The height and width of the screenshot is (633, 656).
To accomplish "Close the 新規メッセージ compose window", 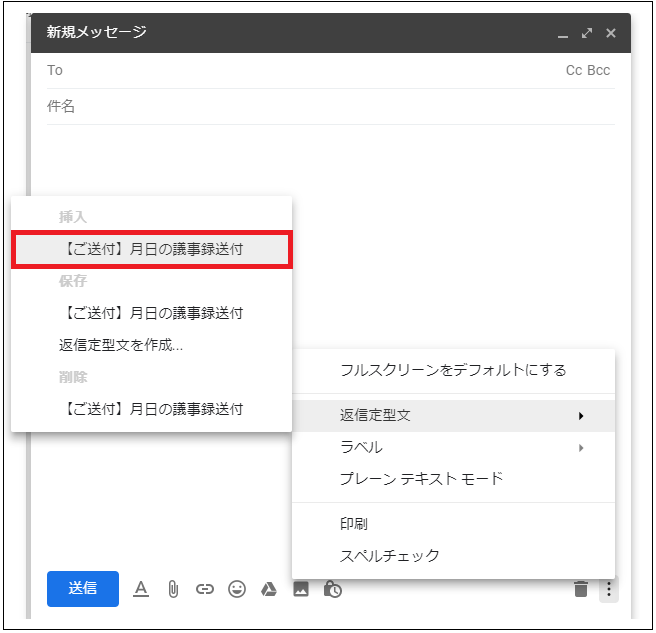I will click(611, 33).
